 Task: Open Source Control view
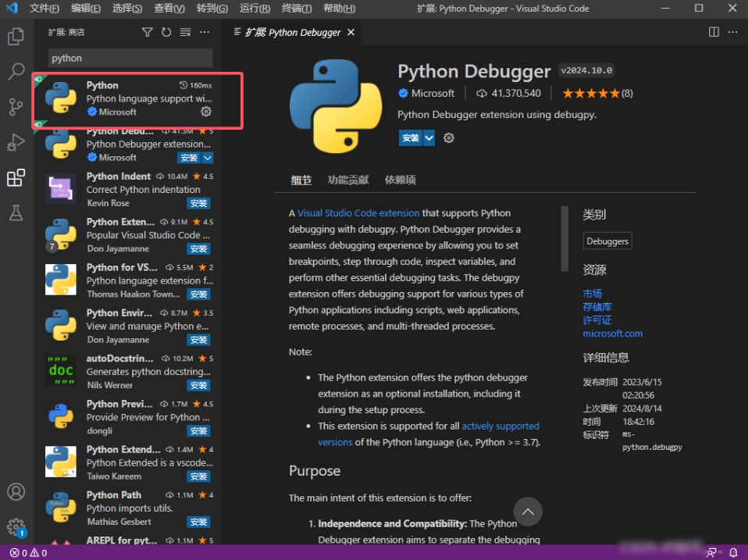16,107
